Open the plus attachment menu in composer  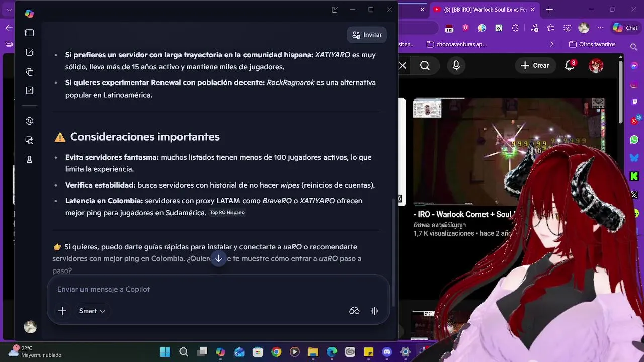62,311
